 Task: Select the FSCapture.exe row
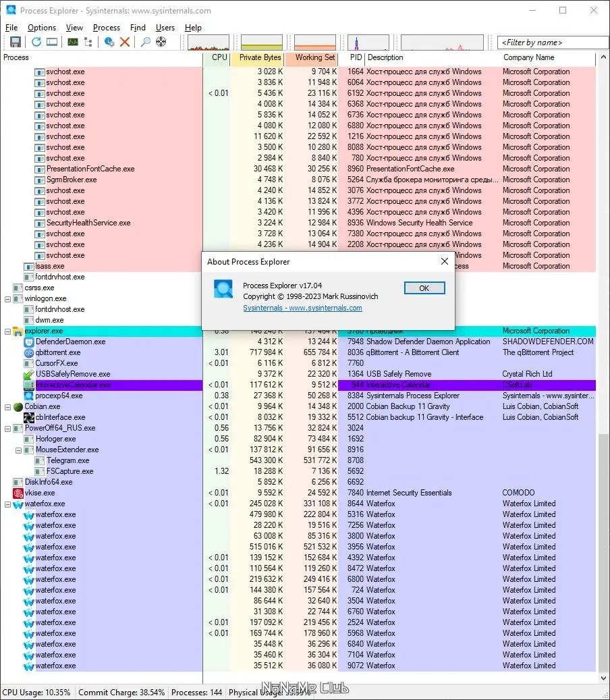tap(298, 471)
